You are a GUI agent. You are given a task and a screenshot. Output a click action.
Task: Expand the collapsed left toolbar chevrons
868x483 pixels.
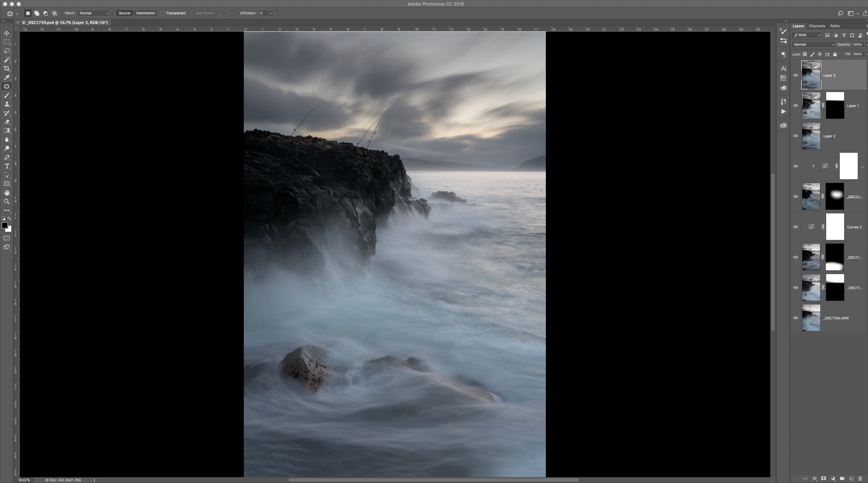click(3, 22)
